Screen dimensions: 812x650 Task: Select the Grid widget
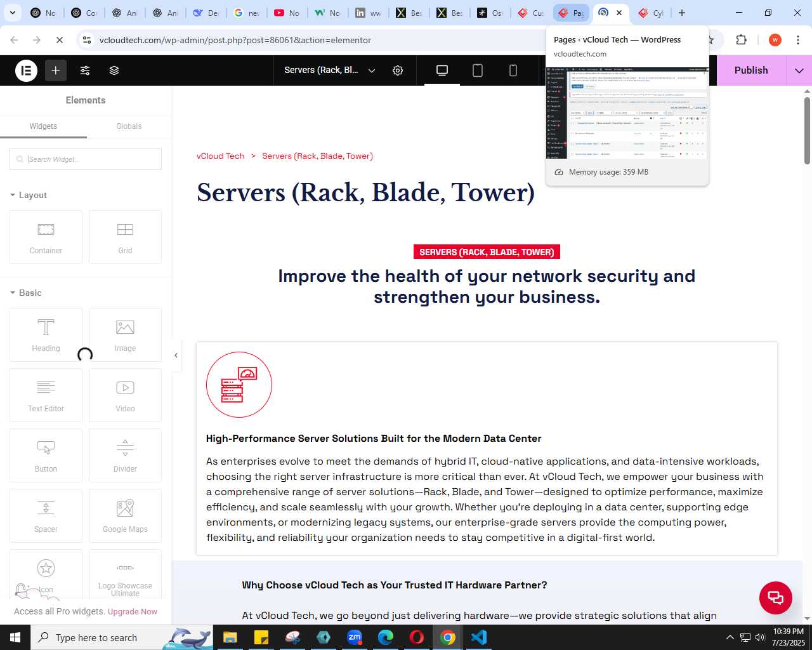click(x=125, y=237)
